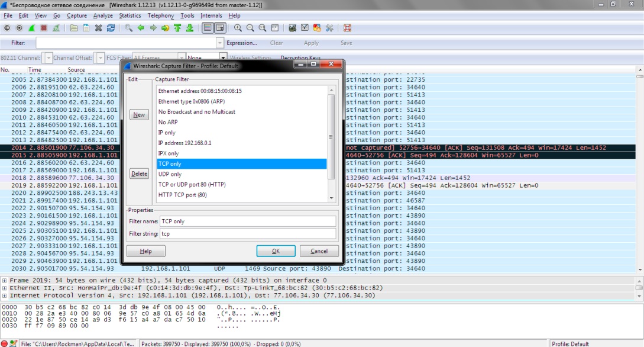Select 'Ethernet type 0x0806 (ARP)' filter
The width and height of the screenshot is (644, 347).
point(242,101)
